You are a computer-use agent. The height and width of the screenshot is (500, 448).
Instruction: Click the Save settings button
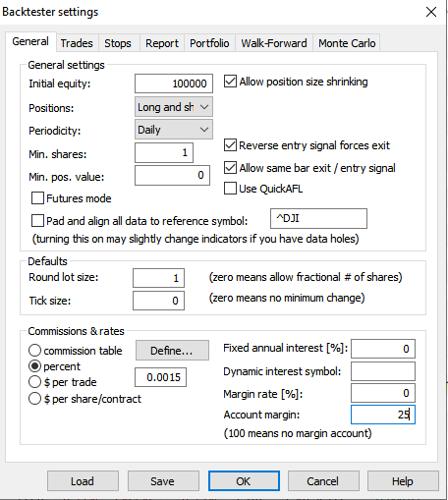(x=163, y=481)
